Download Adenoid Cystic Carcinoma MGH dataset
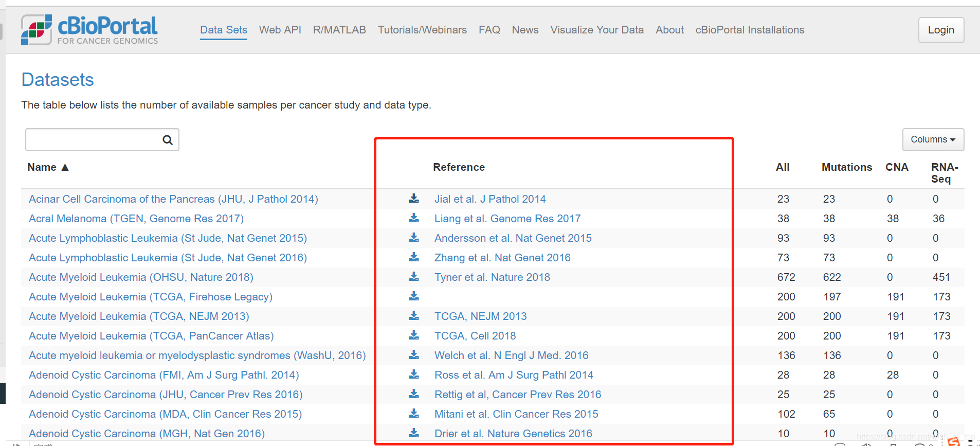The height and width of the screenshot is (446, 980). [x=414, y=433]
